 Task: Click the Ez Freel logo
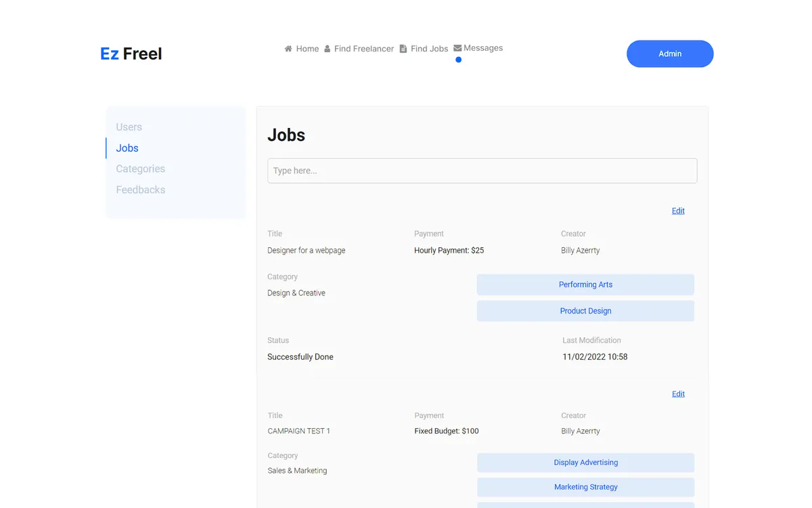tap(131, 54)
